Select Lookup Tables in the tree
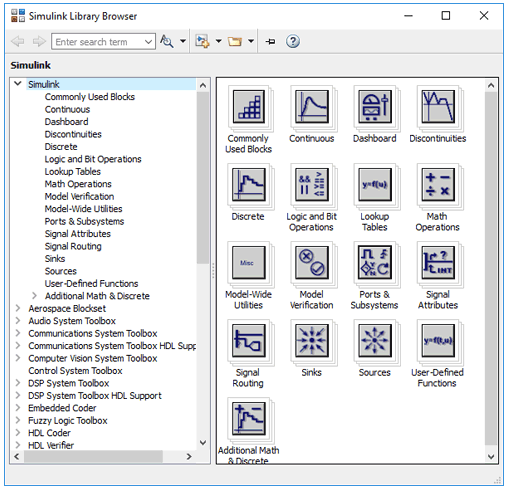The image size is (506, 490). (x=73, y=172)
